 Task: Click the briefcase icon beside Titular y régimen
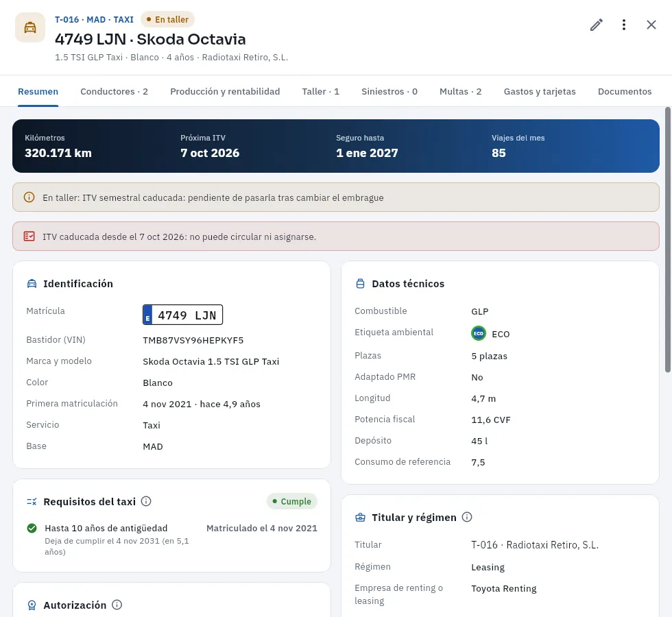pyautogui.click(x=361, y=518)
